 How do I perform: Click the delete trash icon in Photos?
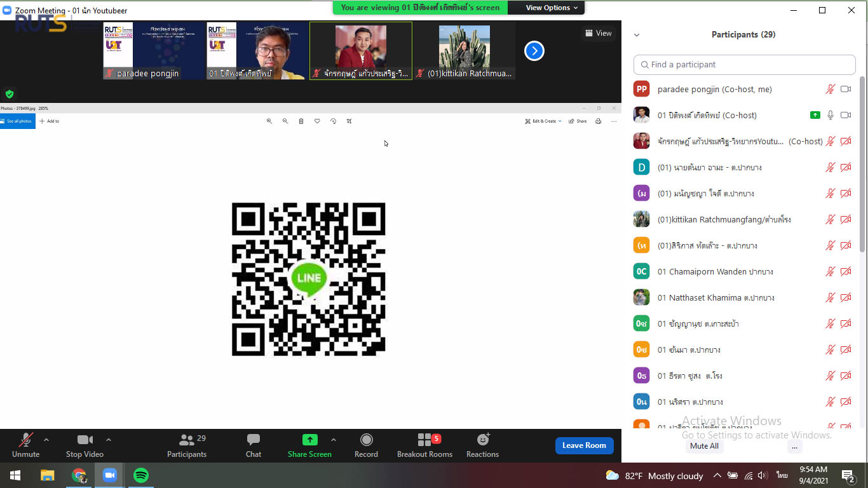[301, 121]
